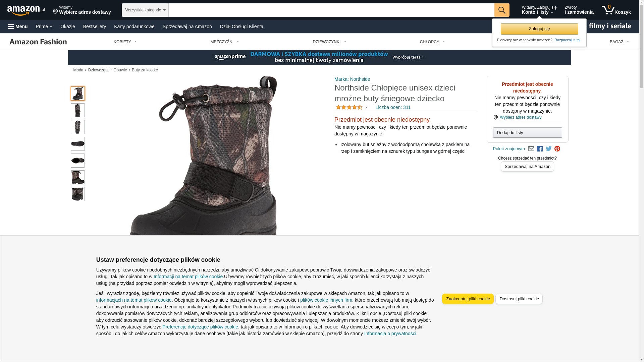The height and width of the screenshot is (362, 644).
Task: Expand the star rating breakdown chevron
Action: click(367, 108)
